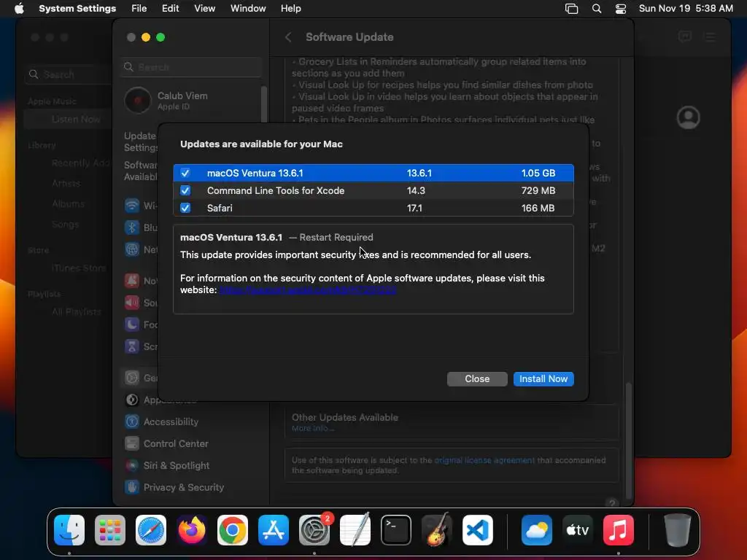747x560 pixels.
Task: Select the Safari 17.1 update row
Action: point(373,208)
